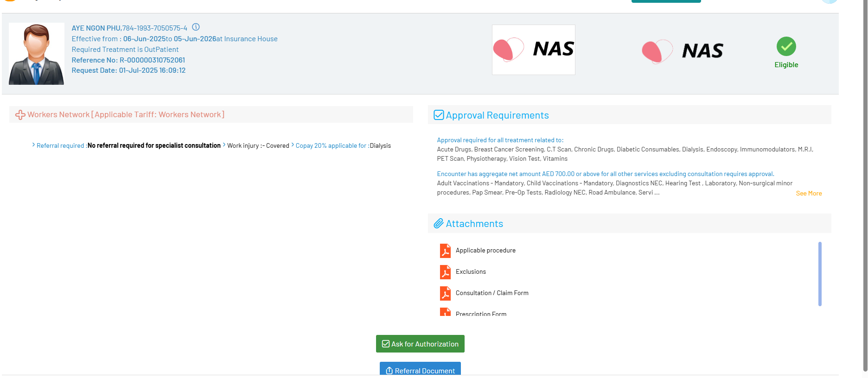Click the Effective from date line
Viewport: 868px width, 378px height.
pyautogui.click(x=174, y=39)
